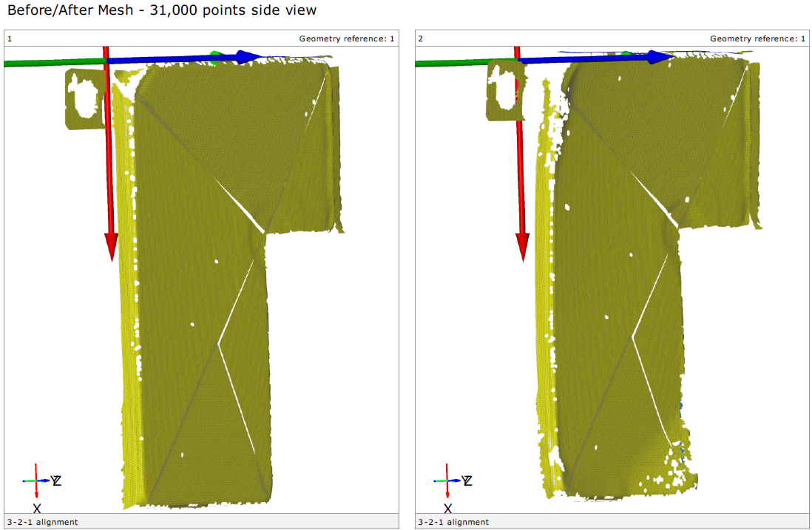
Task: Click 'Geometry reference: 1' label in left view
Action: point(346,38)
